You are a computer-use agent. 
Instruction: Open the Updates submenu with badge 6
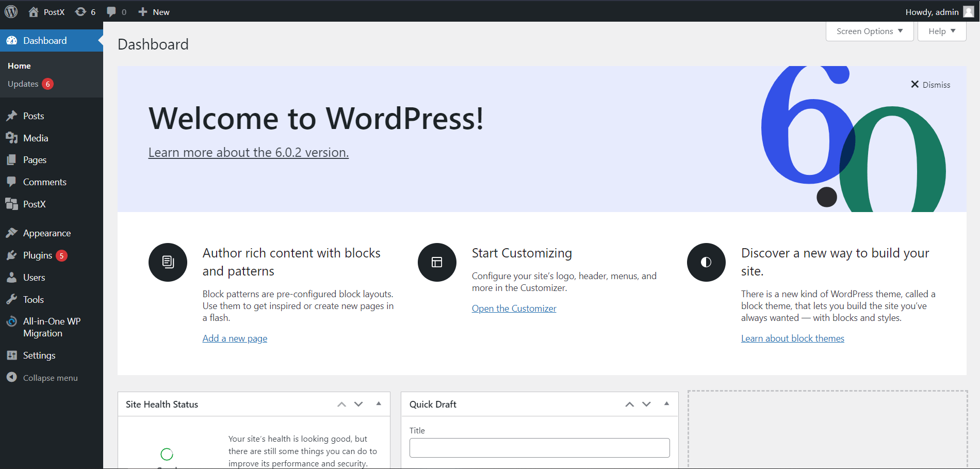point(24,84)
